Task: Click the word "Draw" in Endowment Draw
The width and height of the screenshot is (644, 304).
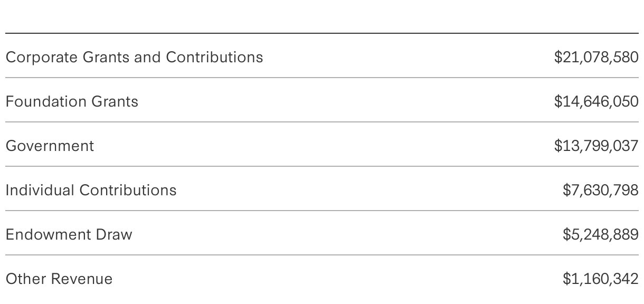Action: point(113,234)
